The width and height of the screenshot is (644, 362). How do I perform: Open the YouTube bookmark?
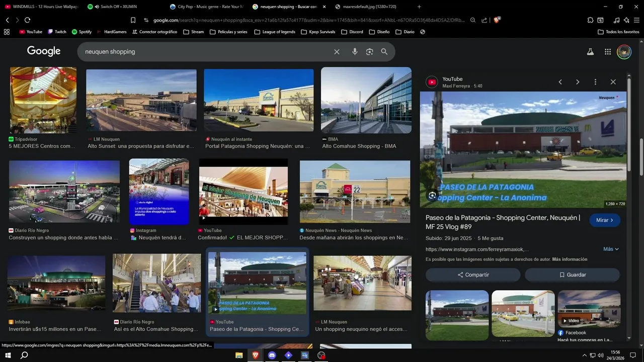click(31, 32)
